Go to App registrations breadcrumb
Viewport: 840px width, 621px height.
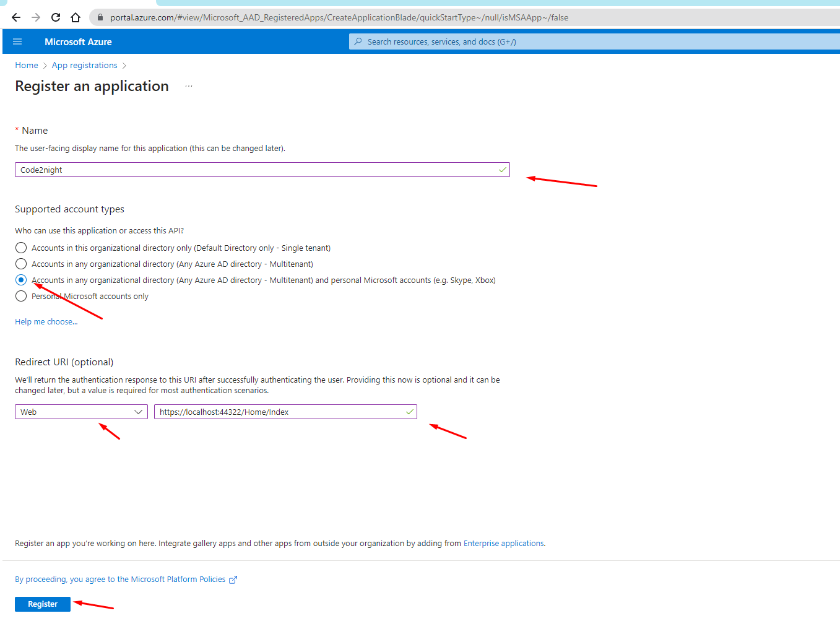[85, 65]
